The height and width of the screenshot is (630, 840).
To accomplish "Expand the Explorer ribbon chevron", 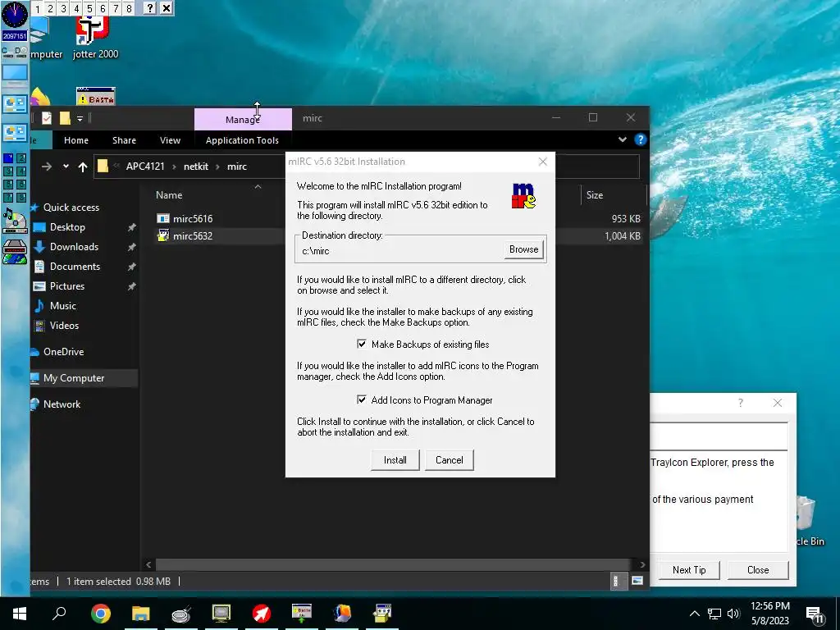I will [x=622, y=139].
